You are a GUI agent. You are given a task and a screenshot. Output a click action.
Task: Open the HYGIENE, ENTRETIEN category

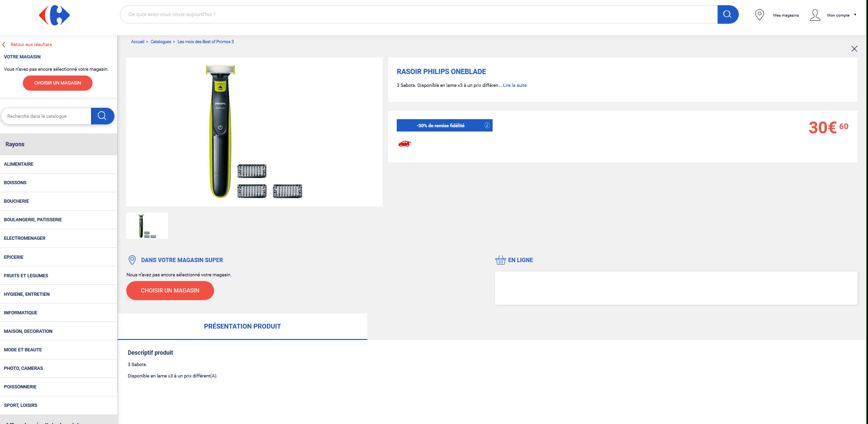pyautogui.click(x=27, y=294)
